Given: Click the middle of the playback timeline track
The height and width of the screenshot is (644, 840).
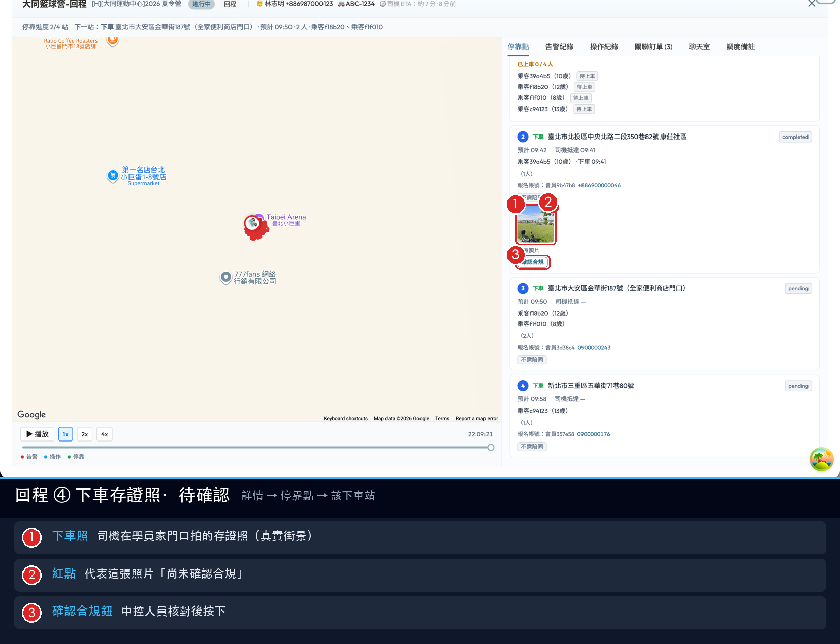Looking at the screenshot, I should tap(256, 448).
